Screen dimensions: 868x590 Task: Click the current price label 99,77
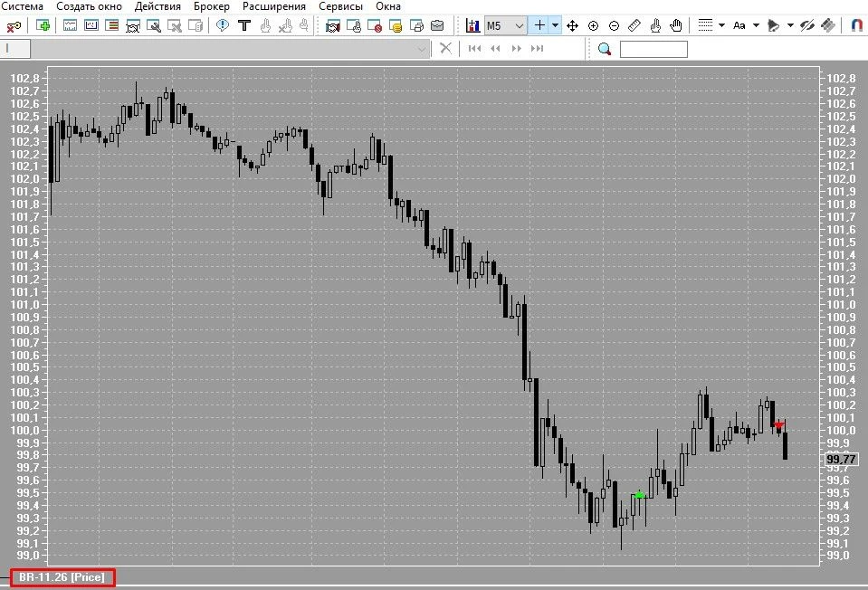841,459
